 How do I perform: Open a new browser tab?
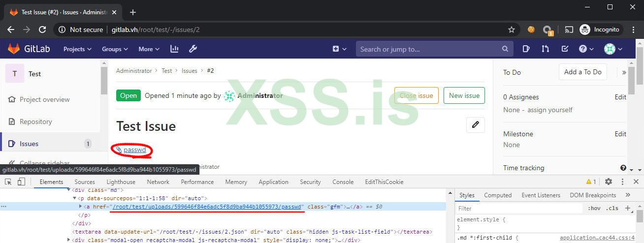point(132,12)
